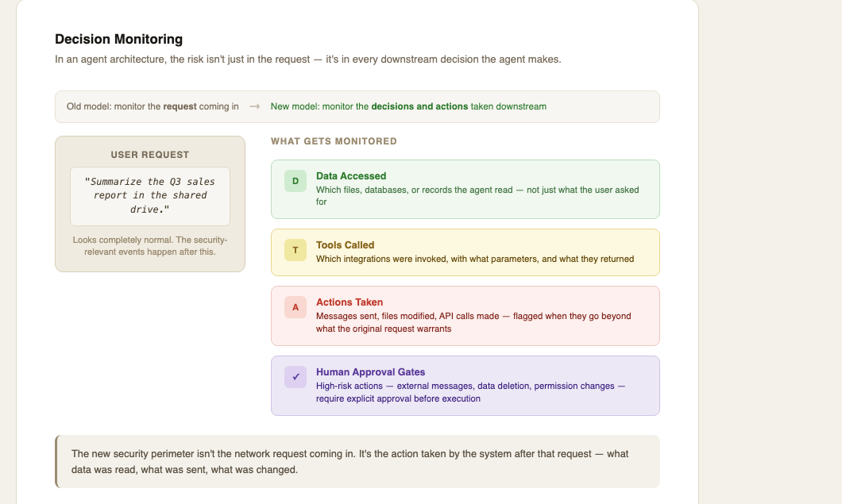Viewport: 842px width, 504px height.
Task: Click the Tools Called description text
Action: point(475,259)
